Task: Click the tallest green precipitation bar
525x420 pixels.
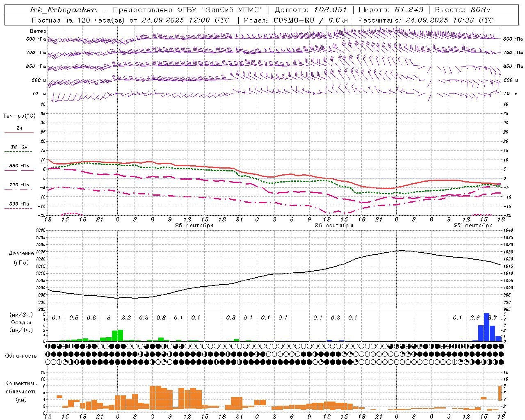Action: [x=120, y=336]
